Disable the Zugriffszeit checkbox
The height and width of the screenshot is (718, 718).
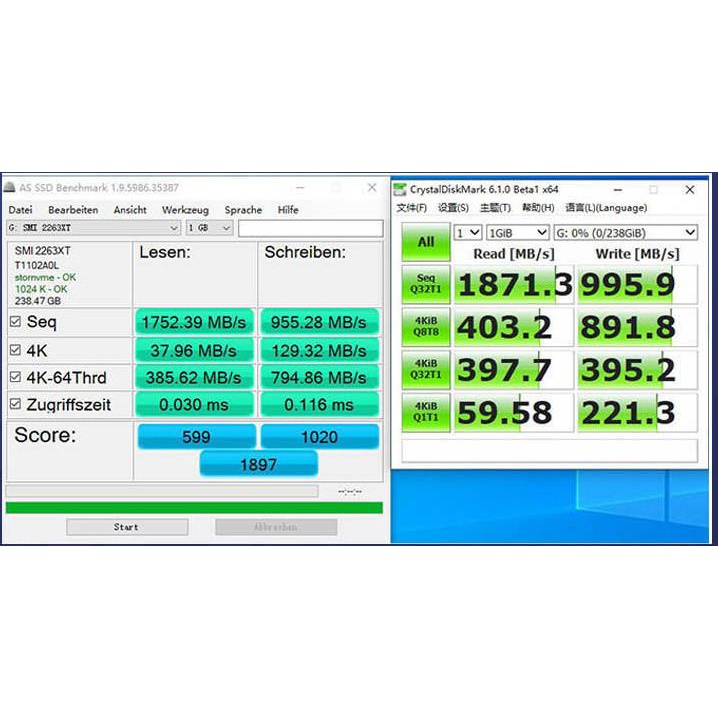pos(15,405)
